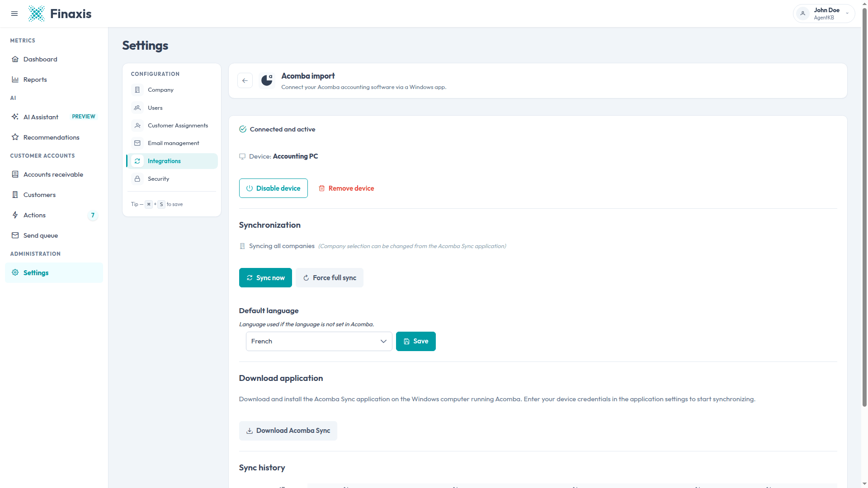The image size is (868, 488).
Task: Click the Accounting PC device name
Action: [x=296, y=156]
